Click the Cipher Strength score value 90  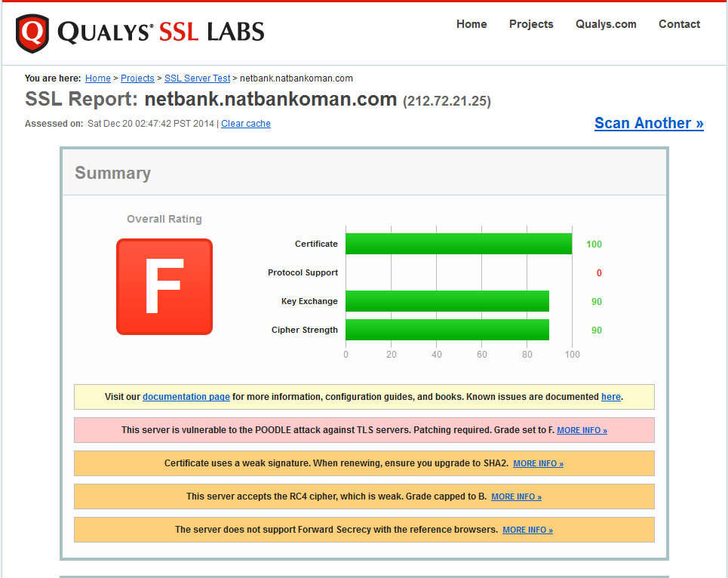coord(597,331)
